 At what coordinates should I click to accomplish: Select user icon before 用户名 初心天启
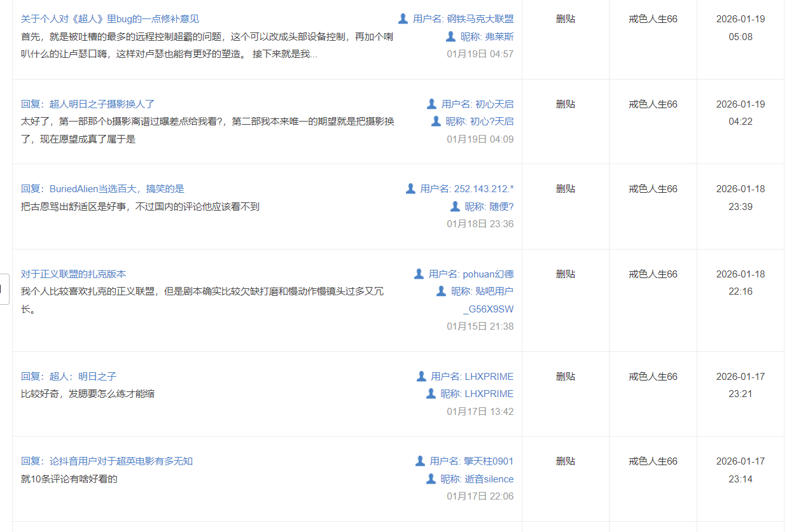click(431, 104)
